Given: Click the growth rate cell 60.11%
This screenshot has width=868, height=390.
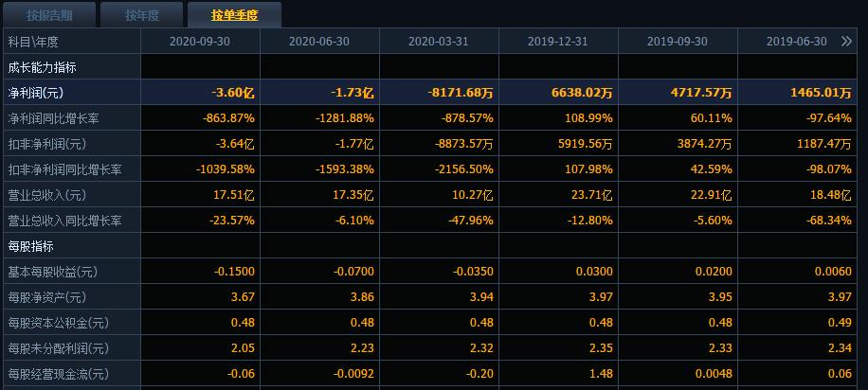Looking at the screenshot, I should tap(712, 118).
